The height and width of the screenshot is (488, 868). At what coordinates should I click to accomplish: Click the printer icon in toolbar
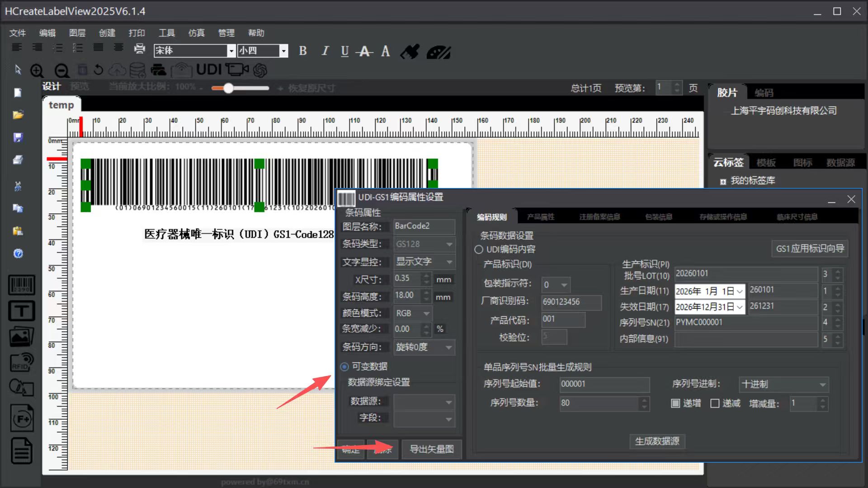tap(140, 49)
